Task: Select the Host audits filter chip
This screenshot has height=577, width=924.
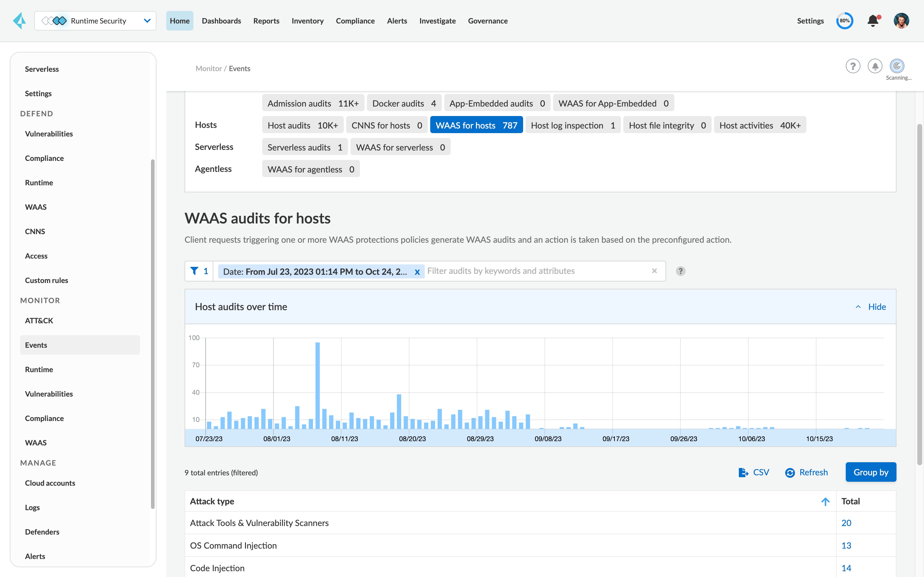Action: click(302, 125)
